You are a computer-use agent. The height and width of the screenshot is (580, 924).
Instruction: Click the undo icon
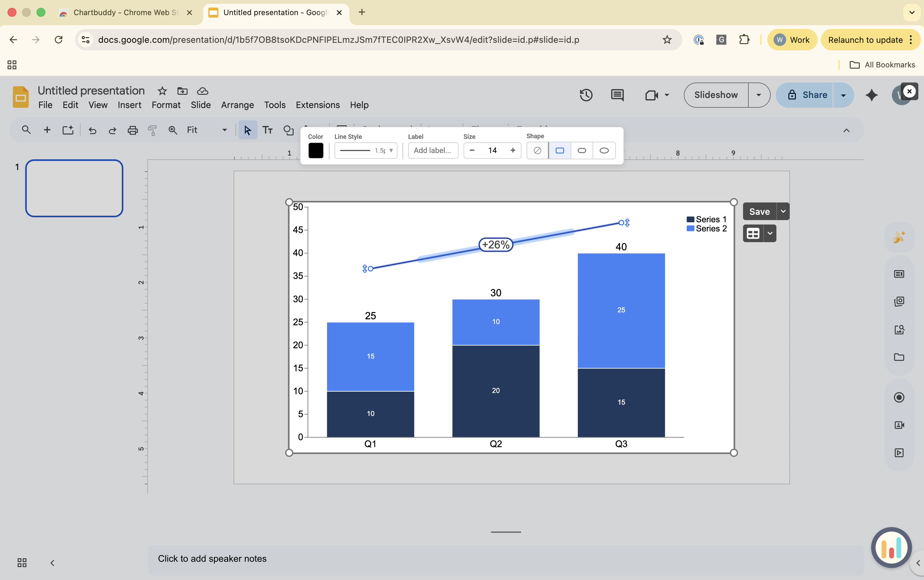coord(93,130)
